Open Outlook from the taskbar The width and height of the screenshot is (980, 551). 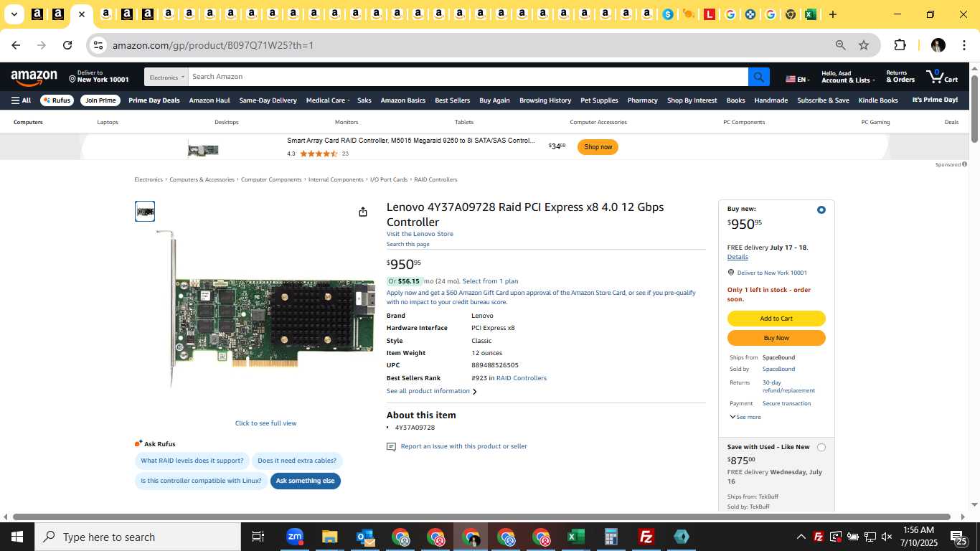(364, 537)
